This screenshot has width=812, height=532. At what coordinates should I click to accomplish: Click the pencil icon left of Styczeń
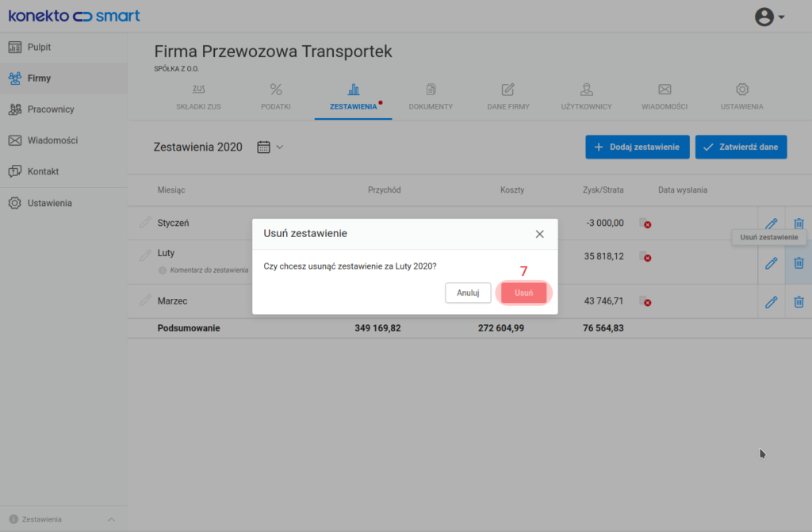(145, 222)
